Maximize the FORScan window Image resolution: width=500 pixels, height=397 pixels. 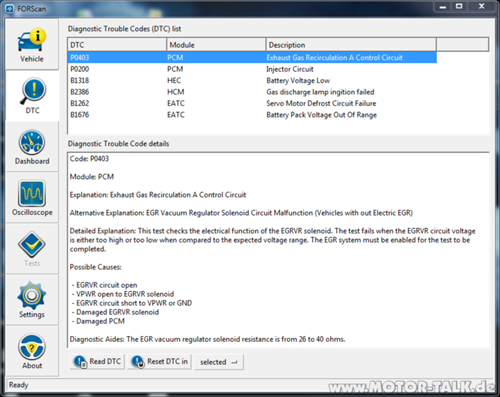(459, 6)
